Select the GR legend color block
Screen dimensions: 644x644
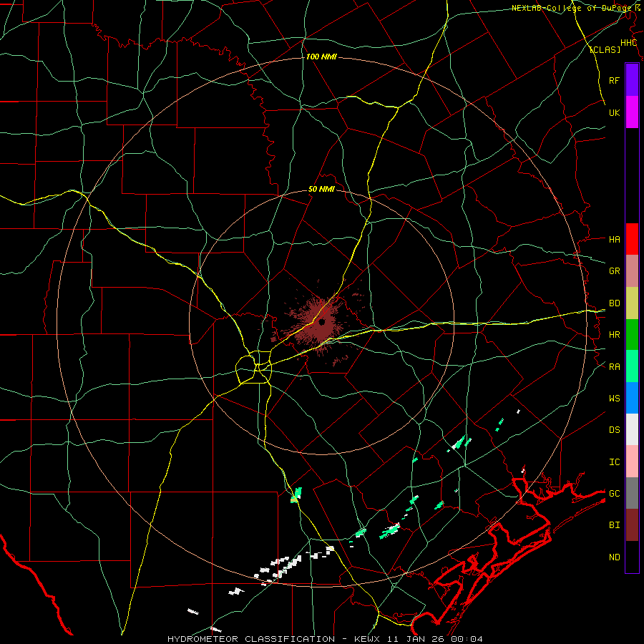632,271
